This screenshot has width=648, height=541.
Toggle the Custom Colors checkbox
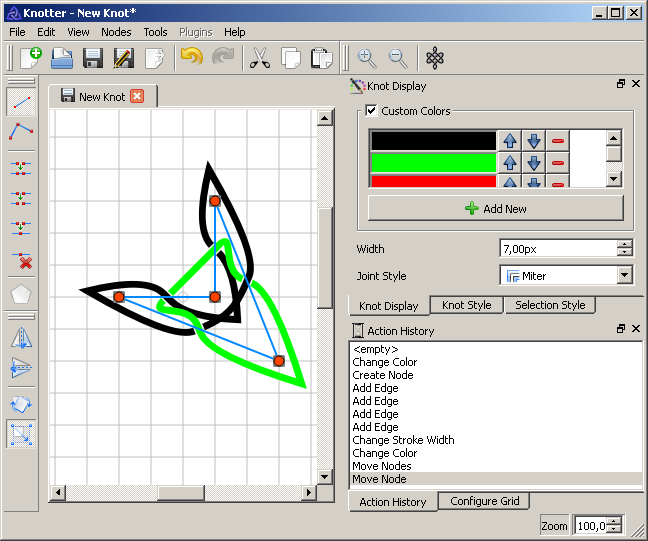(371, 110)
